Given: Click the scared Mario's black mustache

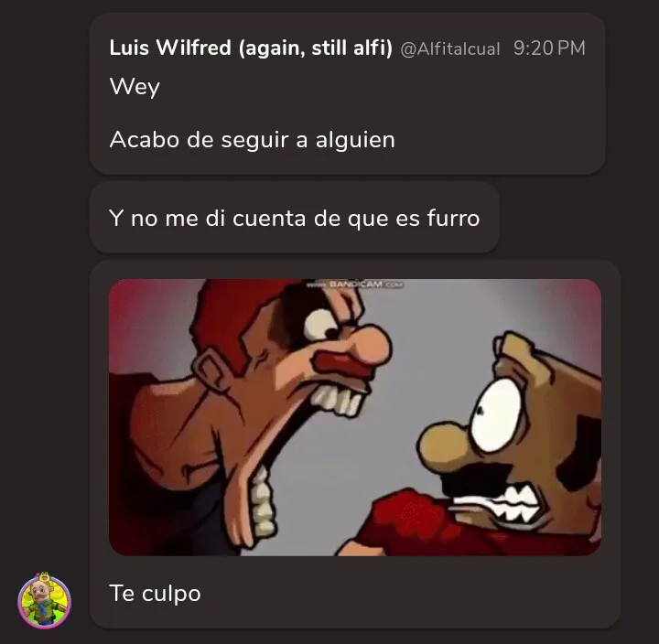Looking at the screenshot, I should (470, 477).
